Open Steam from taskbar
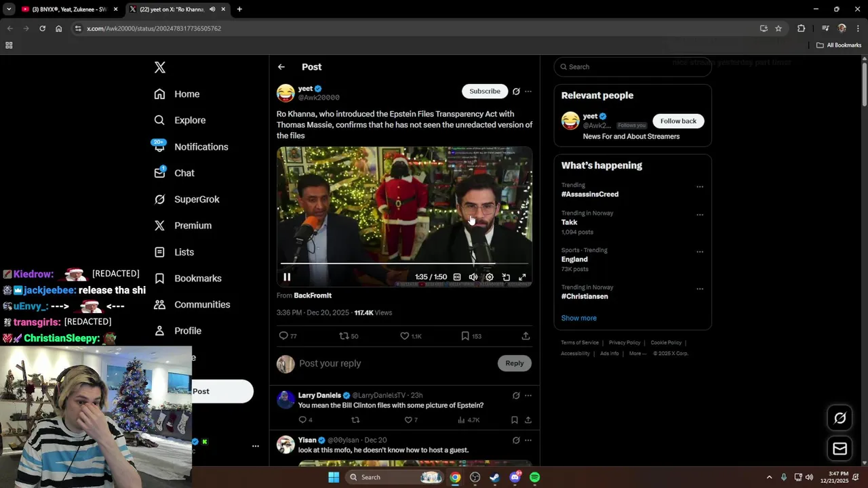The height and width of the screenshot is (488, 868). pos(495,477)
